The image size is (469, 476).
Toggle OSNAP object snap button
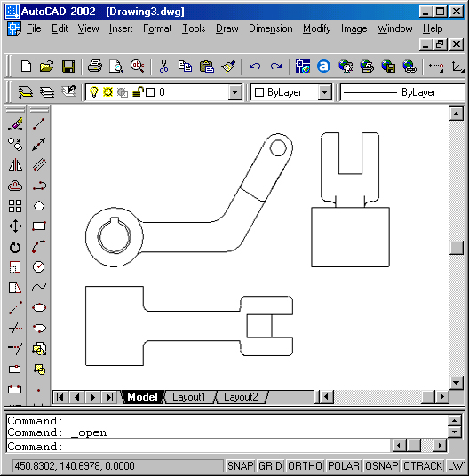382,465
